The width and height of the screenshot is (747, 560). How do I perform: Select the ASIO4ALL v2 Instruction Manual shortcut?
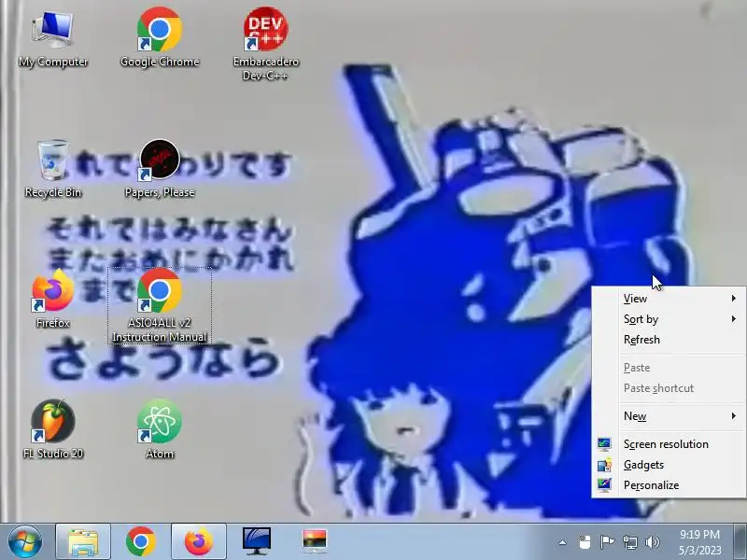pyautogui.click(x=160, y=305)
